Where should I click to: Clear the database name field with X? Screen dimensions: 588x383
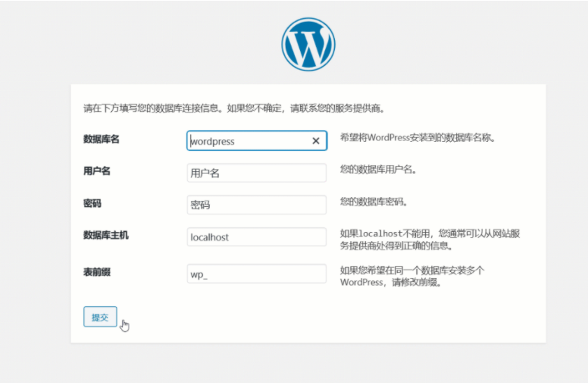pyautogui.click(x=316, y=141)
